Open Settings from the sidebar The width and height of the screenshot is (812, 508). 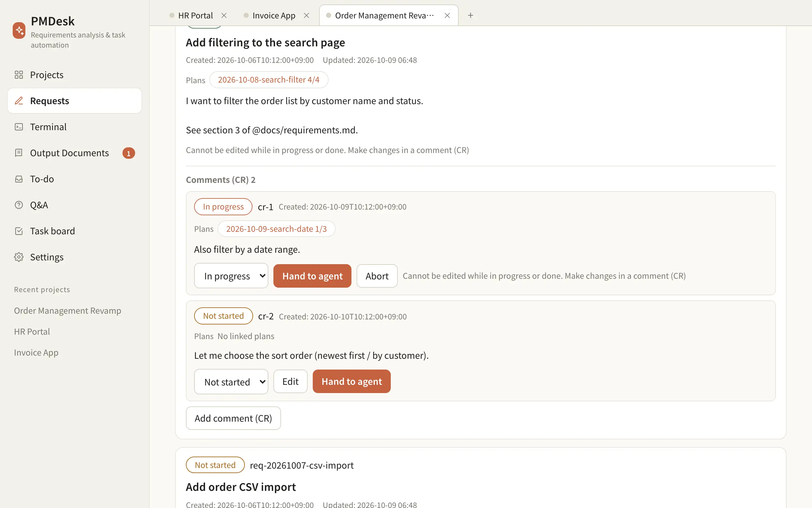click(75, 257)
